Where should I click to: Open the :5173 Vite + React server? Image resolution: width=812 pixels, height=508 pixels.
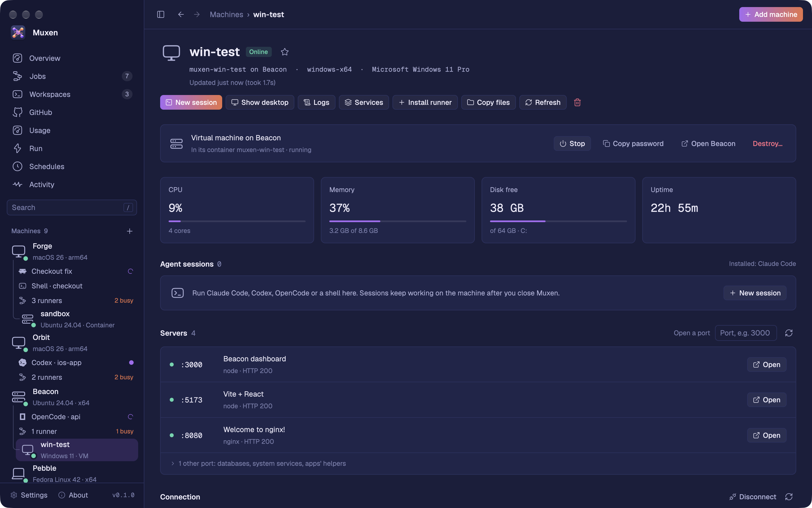tap(766, 400)
